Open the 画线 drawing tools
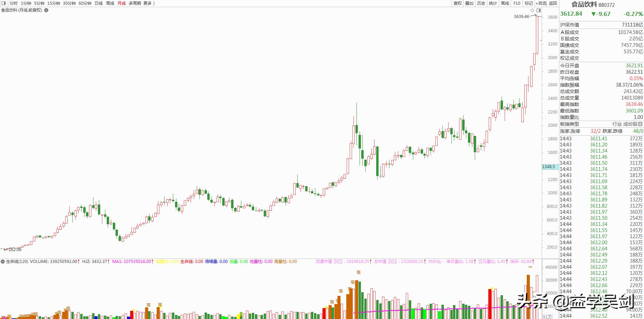 click(x=505, y=3)
